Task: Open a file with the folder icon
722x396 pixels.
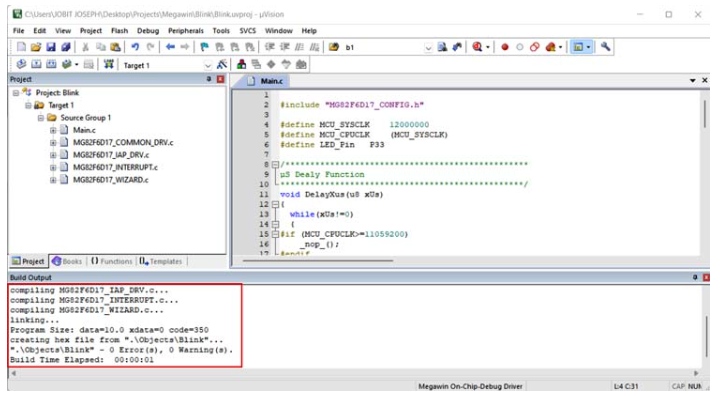Action: [36, 47]
